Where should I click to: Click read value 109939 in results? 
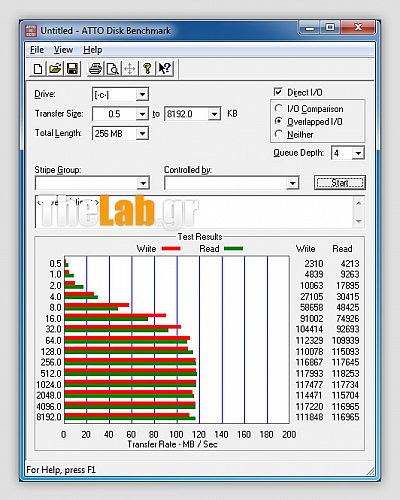click(x=345, y=341)
